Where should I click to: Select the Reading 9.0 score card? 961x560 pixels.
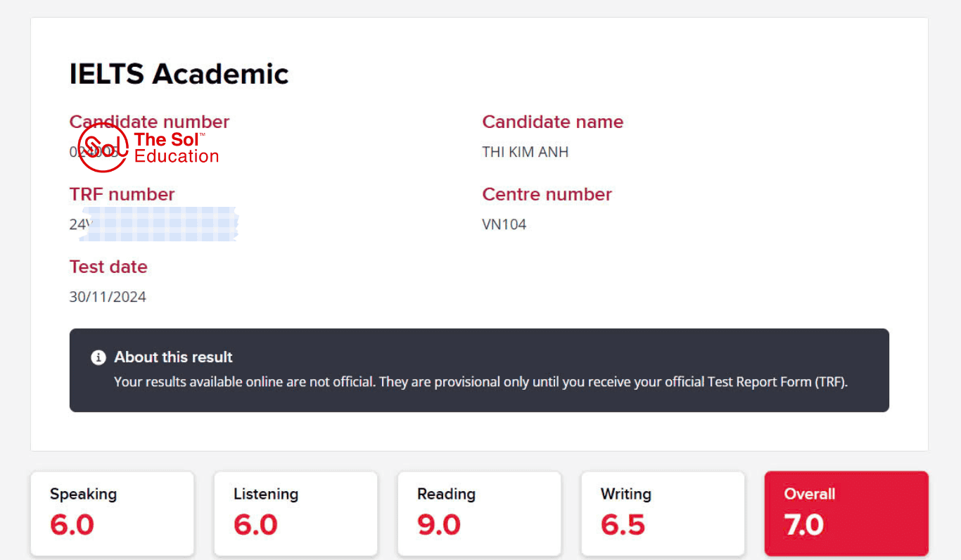(x=479, y=514)
